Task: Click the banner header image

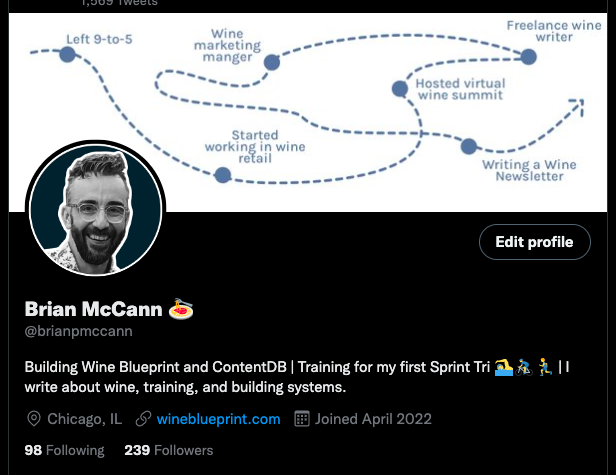Action: (308, 112)
